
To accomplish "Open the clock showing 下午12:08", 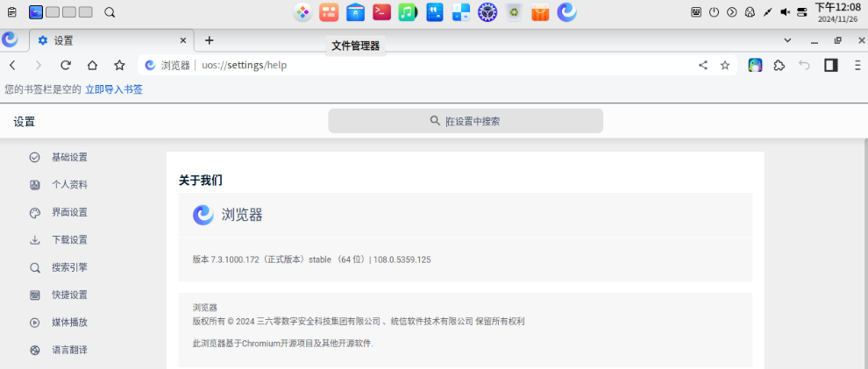I will pos(837,12).
